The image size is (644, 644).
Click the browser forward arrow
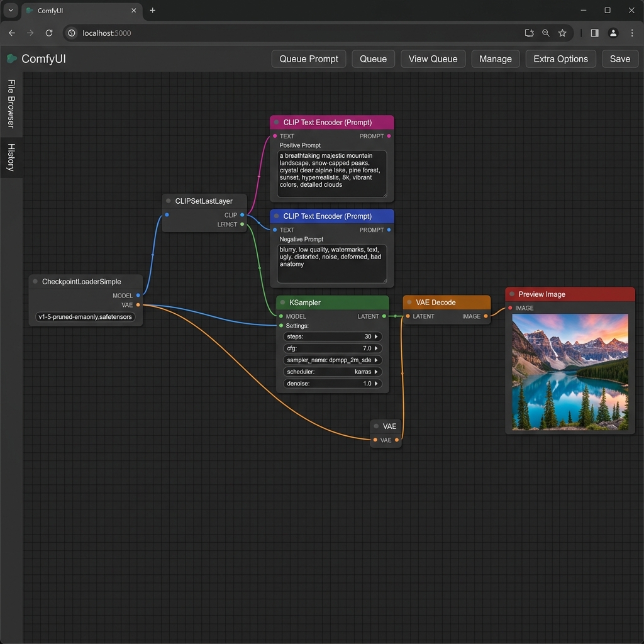point(30,33)
